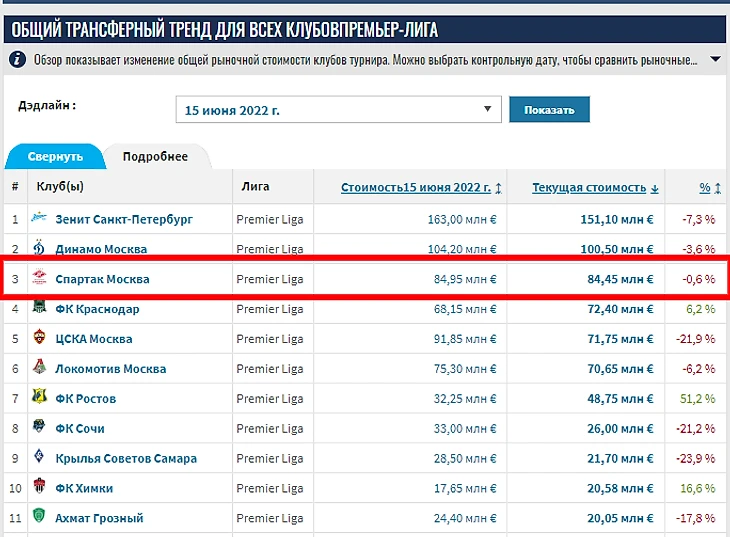Screen dimensions: 730x537
Task: Click the Spartak Moscow club crest icon
Action: pos(39,279)
